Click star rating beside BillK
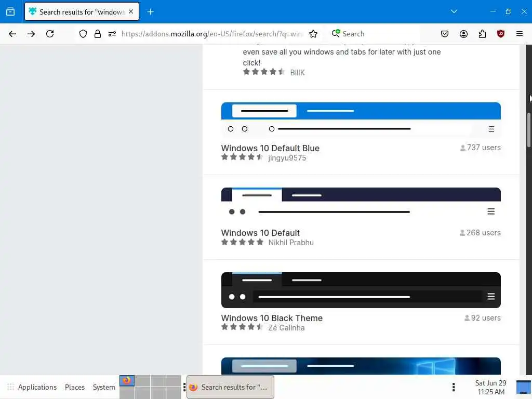The image size is (532, 399). 263,72
